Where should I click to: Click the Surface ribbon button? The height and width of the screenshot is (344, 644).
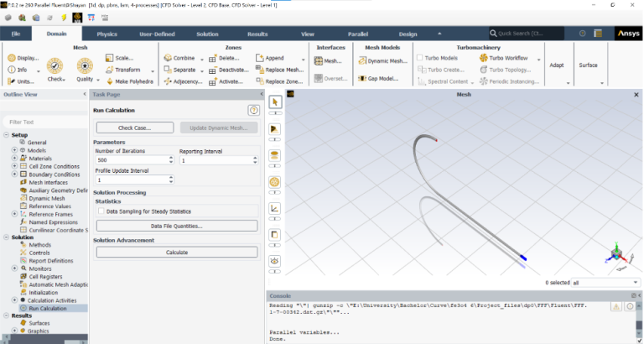pos(588,65)
